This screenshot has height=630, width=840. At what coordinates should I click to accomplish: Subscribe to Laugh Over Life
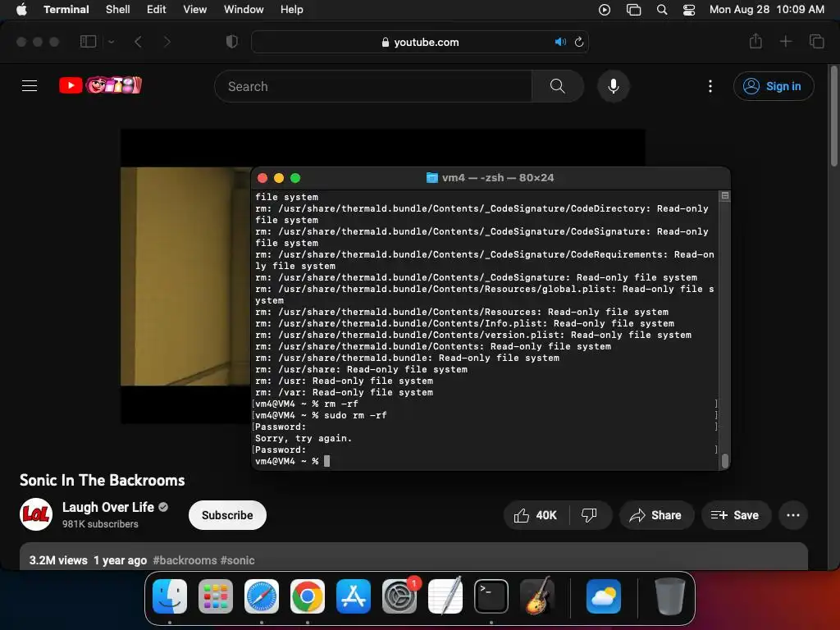pyautogui.click(x=227, y=515)
